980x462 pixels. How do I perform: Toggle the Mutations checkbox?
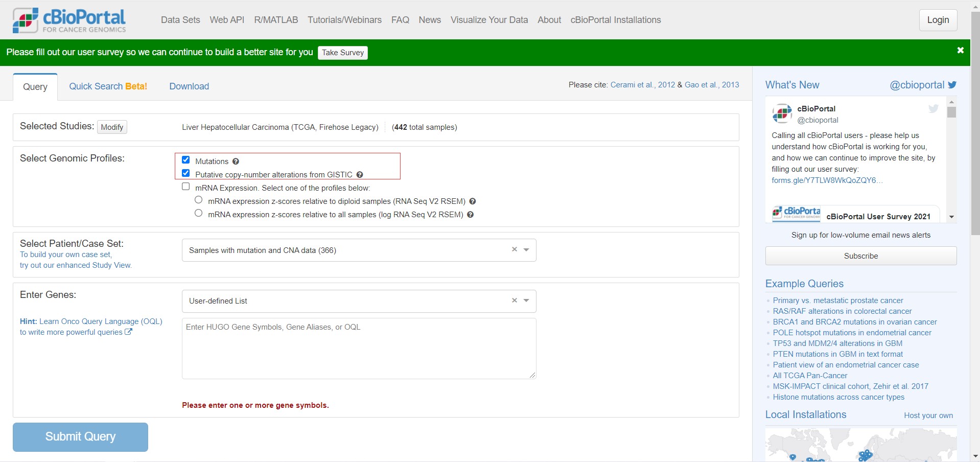point(186,160)
